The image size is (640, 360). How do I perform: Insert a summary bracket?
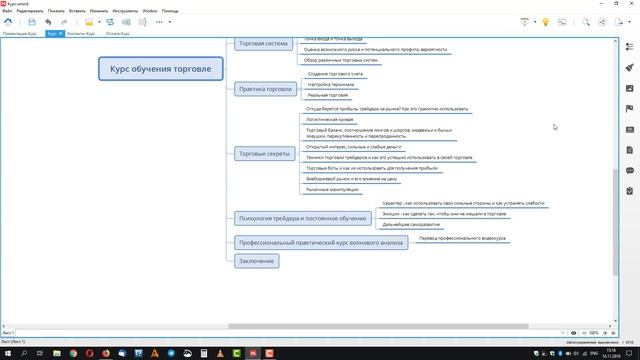coord(142,22)
